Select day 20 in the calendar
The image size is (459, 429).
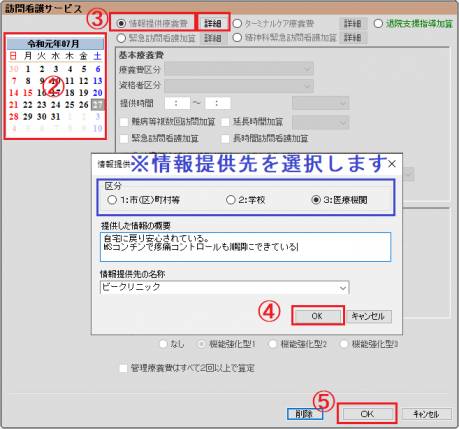(98, 93)
